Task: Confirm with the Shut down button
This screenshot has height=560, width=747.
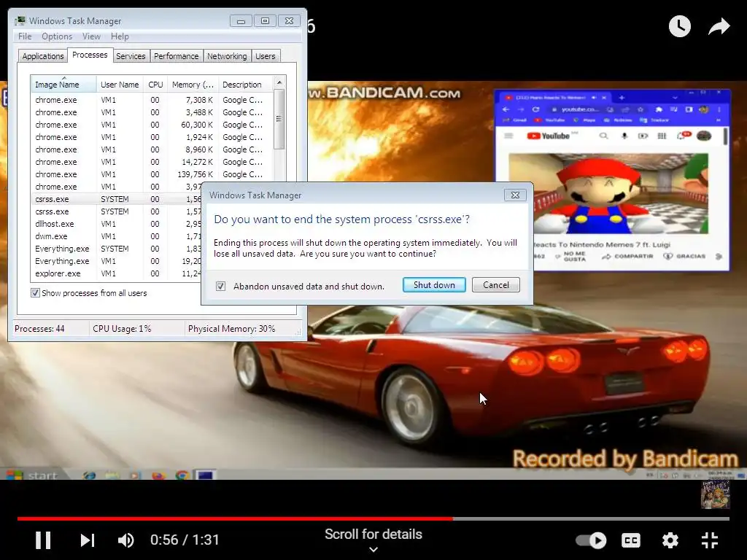Action: coord(434,285)
